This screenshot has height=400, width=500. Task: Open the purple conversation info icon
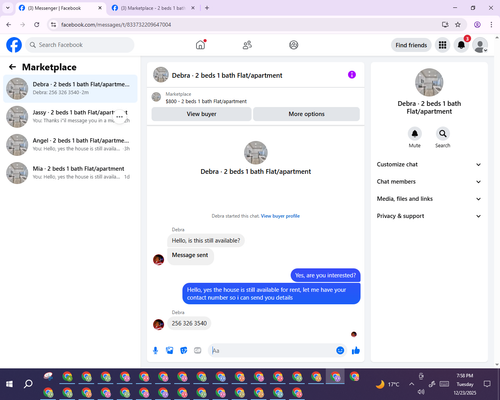[x=352, y=75]
